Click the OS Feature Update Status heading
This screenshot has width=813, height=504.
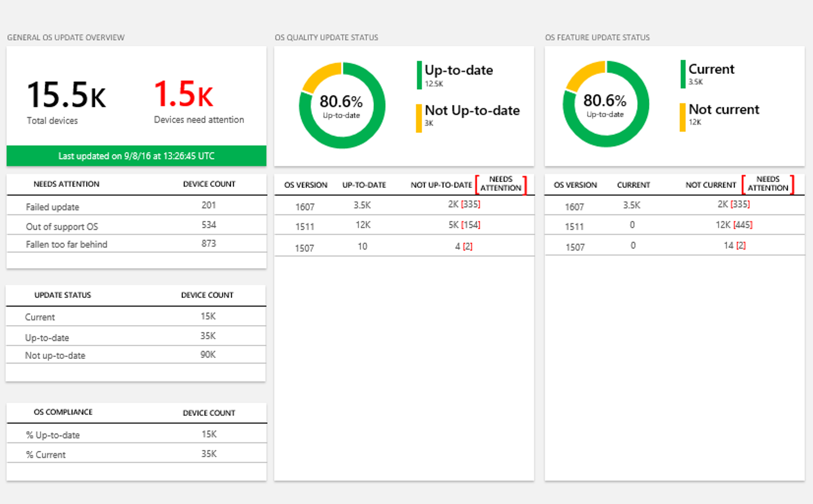(597, 37)
